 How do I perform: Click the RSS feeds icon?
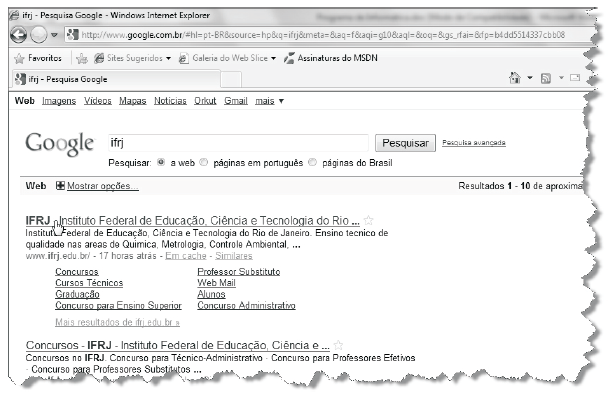pos(546,79)
